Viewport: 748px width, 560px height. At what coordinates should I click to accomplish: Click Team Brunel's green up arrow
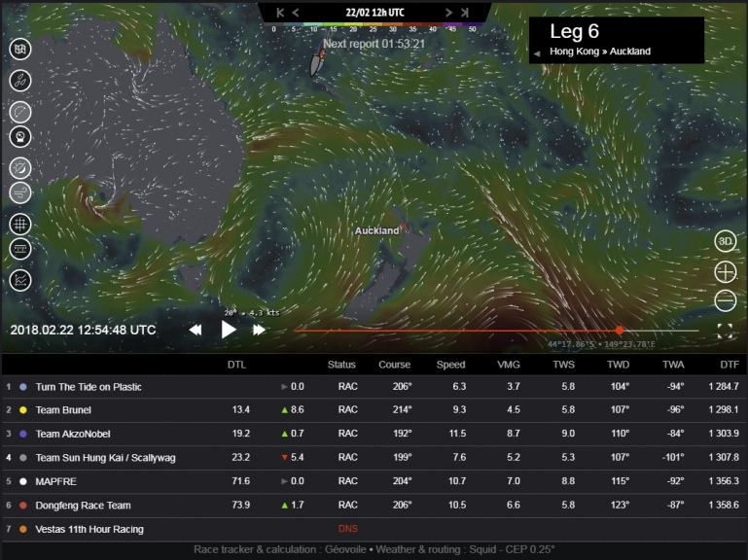pos(285,409)
